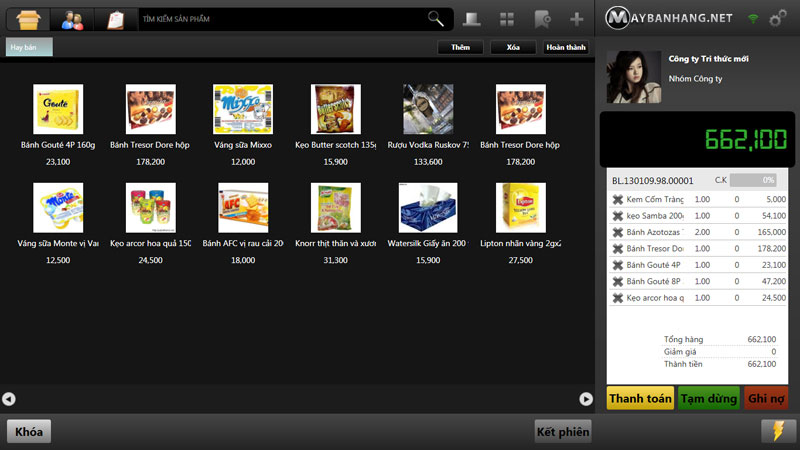This screenshot has width=800, height=450.
Task: Add Knorr thịt thăn product
Action: [x=335, y=208]
